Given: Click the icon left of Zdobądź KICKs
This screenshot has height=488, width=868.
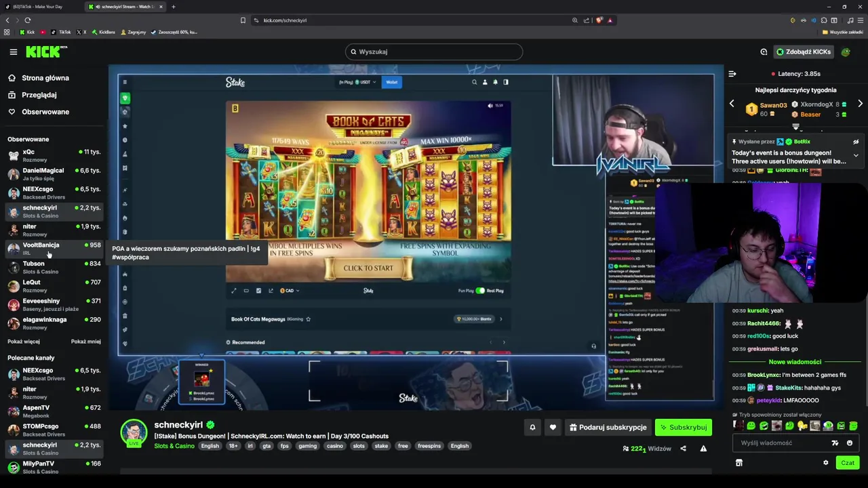Looking at the screenshot, I should point(764,52).
